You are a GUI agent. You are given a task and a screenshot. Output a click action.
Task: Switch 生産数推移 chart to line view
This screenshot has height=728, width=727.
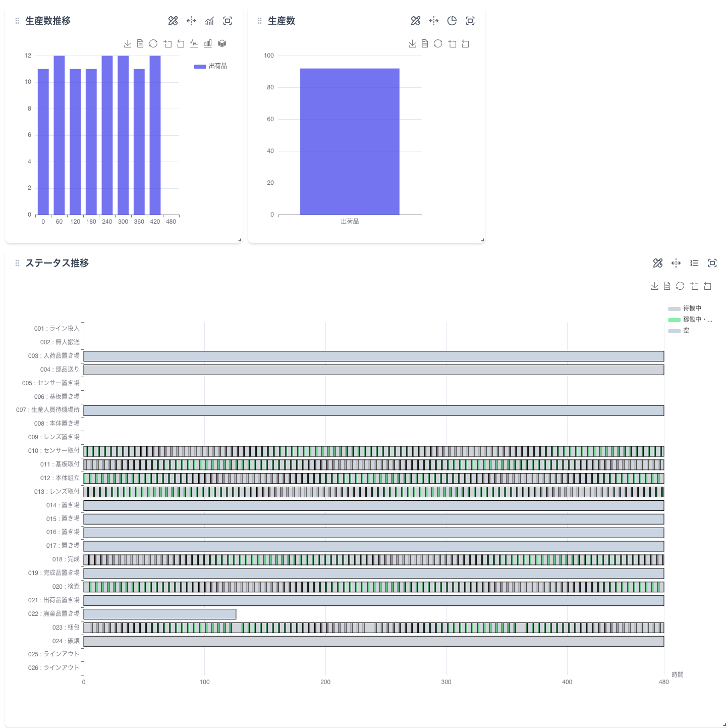(194, 44)
